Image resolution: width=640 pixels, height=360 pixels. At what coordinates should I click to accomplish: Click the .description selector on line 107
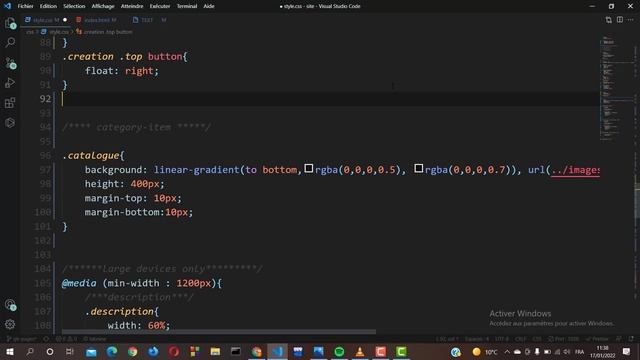(x=120, y=311)
